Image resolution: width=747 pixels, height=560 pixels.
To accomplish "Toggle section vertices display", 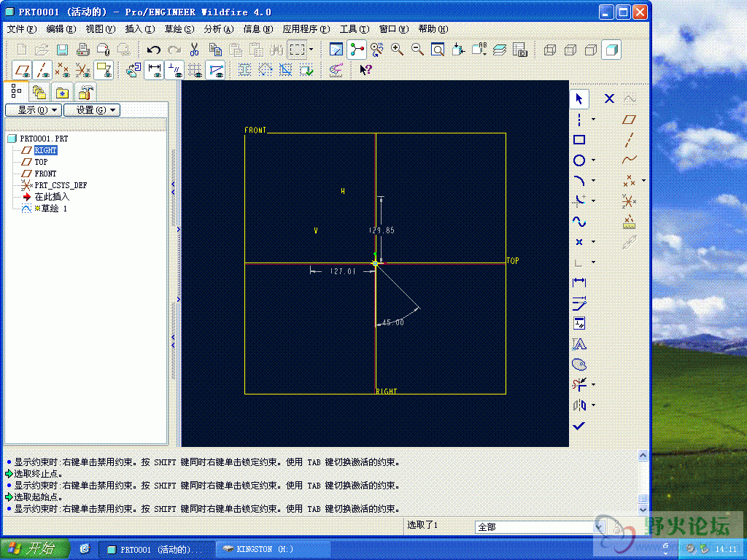I will point(215,70).
